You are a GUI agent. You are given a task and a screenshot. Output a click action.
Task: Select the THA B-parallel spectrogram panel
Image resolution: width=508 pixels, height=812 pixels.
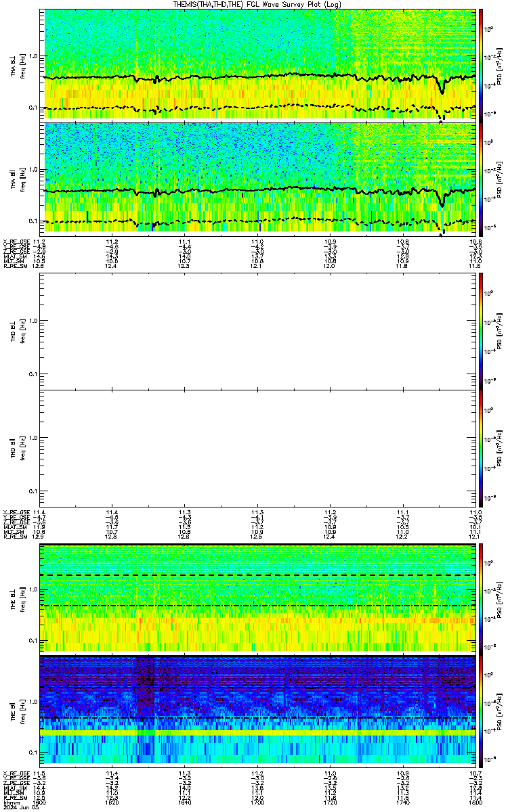[x=258, y=178]
